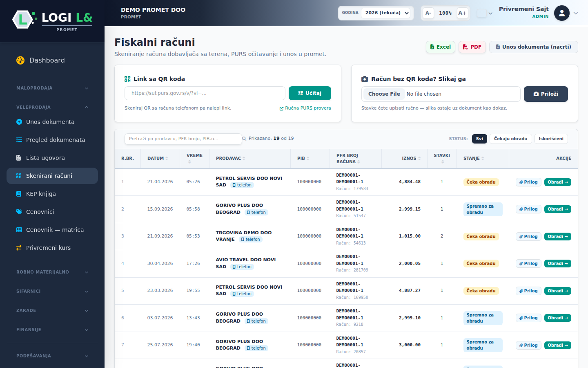Expand the ROBNO MATERIJALNO section
Viewport: 588px width, 368px height.
[x=52, y=272]
